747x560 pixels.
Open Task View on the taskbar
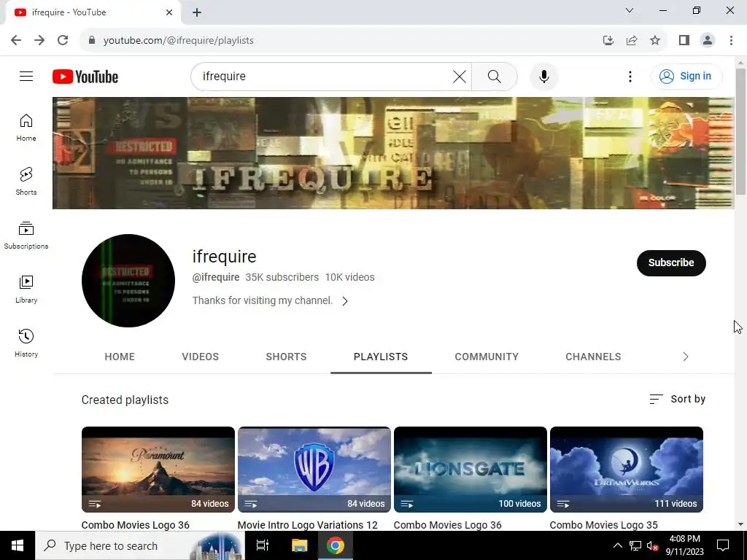point(263,545)
